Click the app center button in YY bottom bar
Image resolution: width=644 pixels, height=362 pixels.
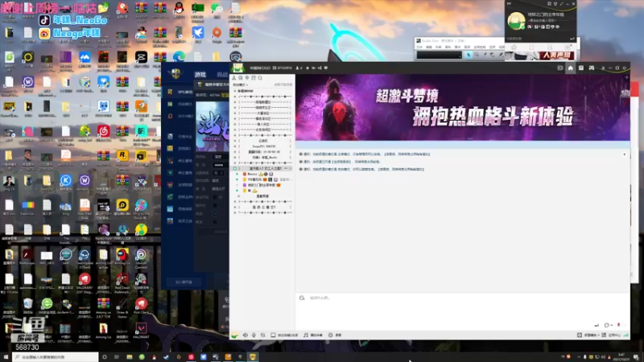tap(612, 335)
